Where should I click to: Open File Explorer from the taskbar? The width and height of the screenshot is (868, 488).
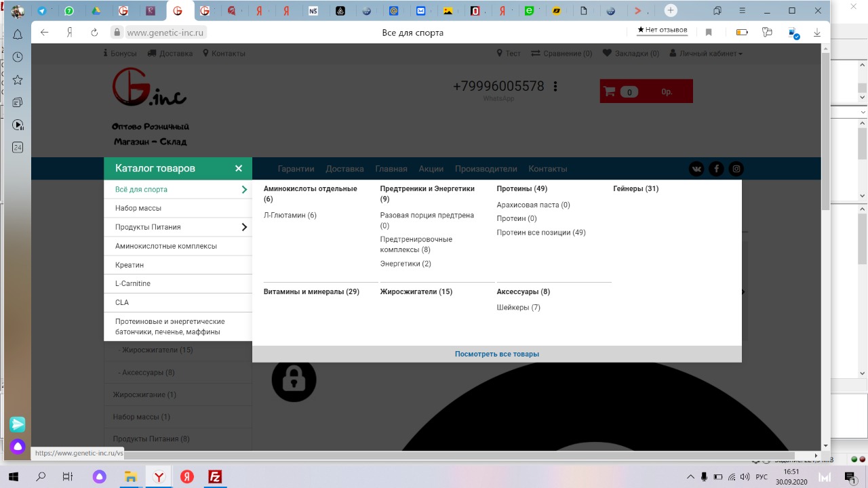click(x=130, y=477)
